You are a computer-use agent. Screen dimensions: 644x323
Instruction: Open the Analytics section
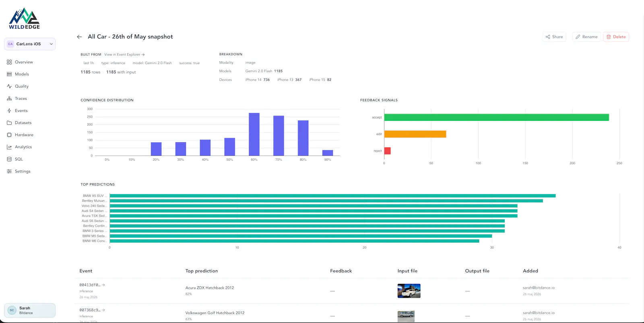point(23,147)
